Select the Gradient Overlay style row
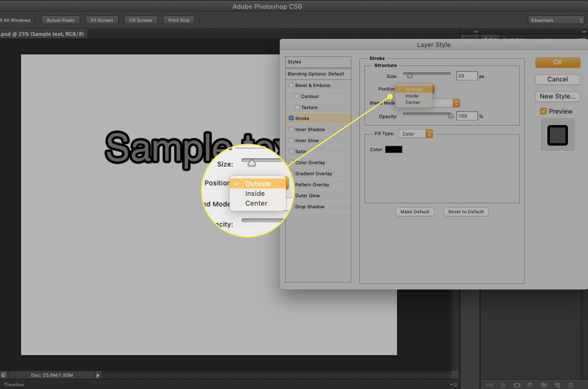 (x=318, y=173)
